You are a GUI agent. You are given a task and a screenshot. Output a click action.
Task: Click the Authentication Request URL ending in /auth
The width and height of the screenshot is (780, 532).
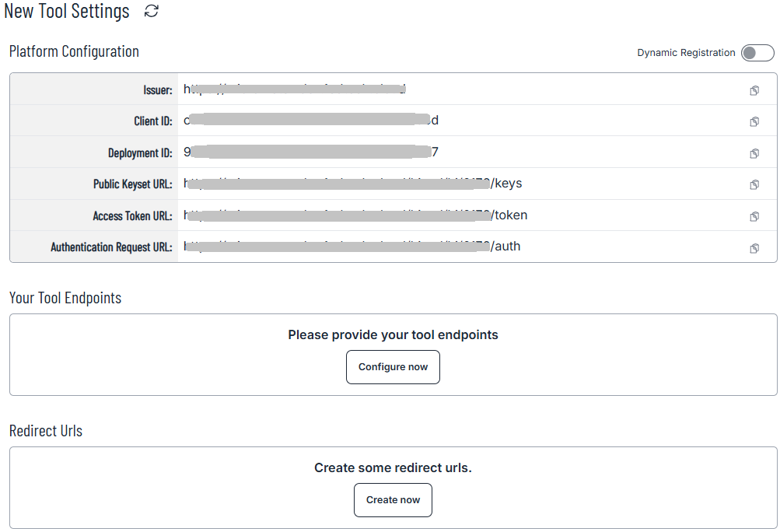coord(350,247)
